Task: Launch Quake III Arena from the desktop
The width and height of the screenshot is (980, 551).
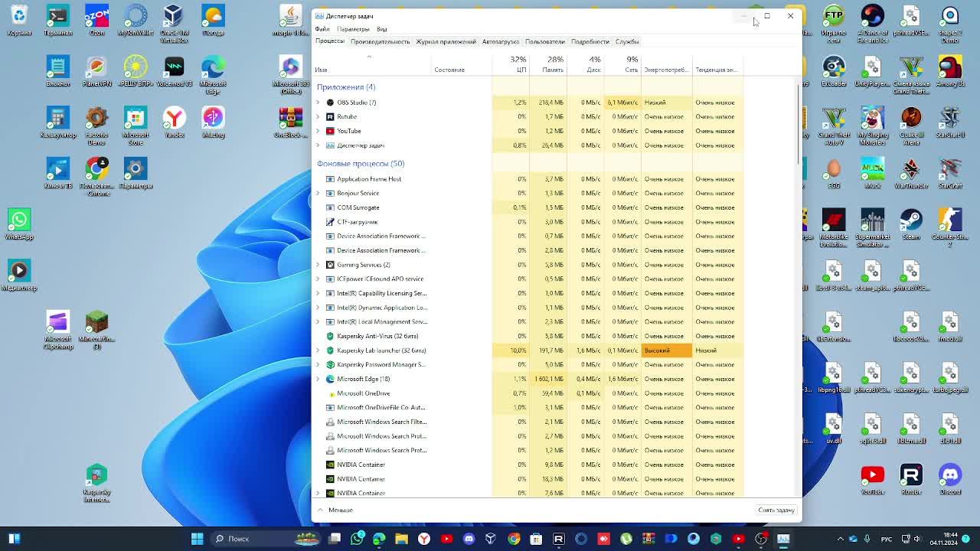Action: click(x=911, y=126)
